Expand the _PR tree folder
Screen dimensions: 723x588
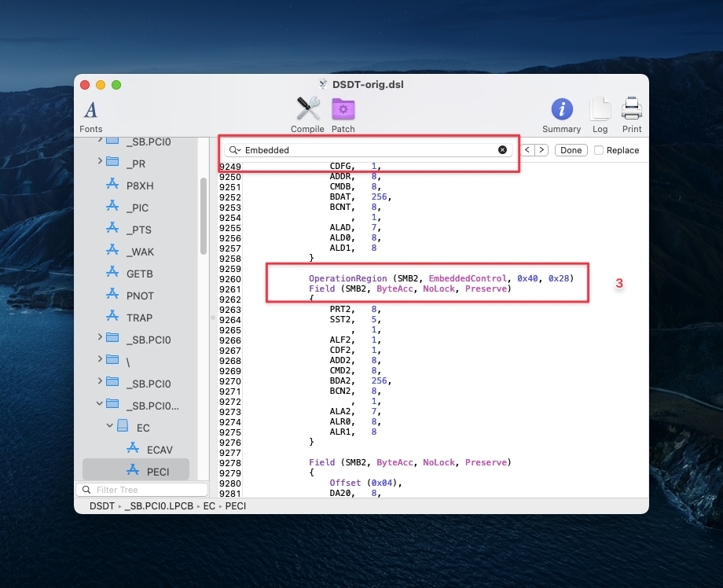[x=100, y=162]
